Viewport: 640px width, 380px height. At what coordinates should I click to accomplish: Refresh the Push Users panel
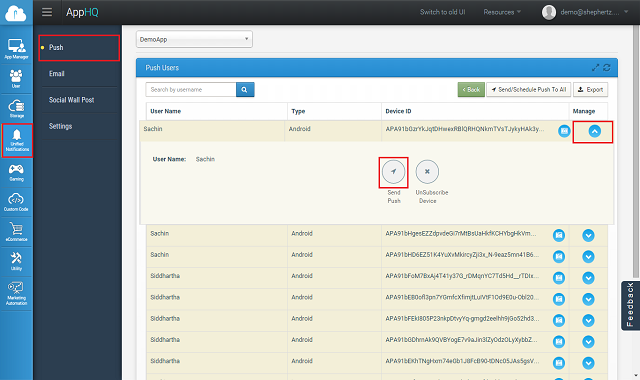pos(607,67)
